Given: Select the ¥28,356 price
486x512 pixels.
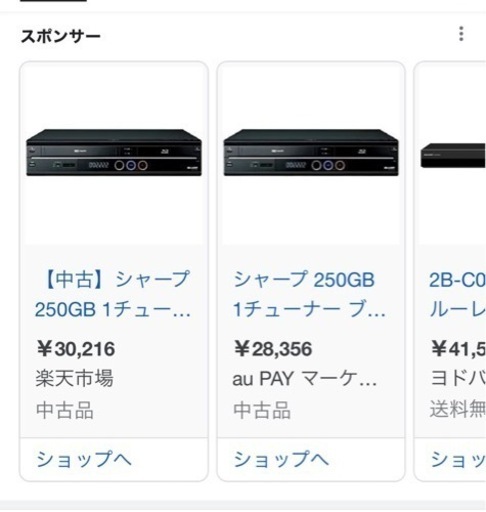Looking at the screenshot, I should pyautogui.click(x=273, y=349).
